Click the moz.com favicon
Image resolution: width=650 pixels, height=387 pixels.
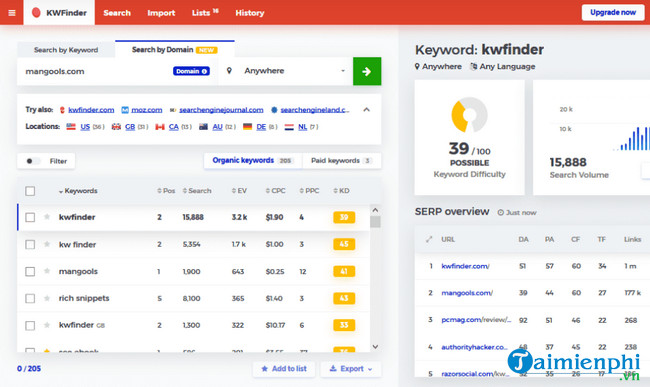click(x=125, y=110)
